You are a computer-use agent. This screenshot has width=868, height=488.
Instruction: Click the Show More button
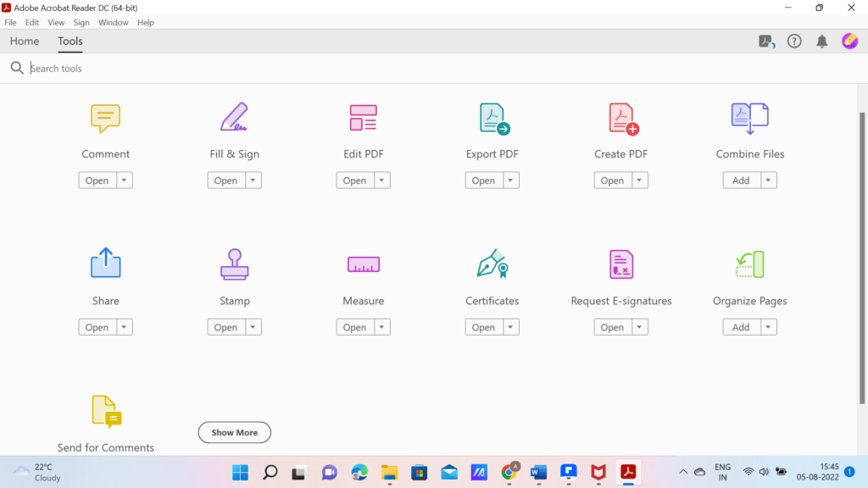(x=235, y=433)
